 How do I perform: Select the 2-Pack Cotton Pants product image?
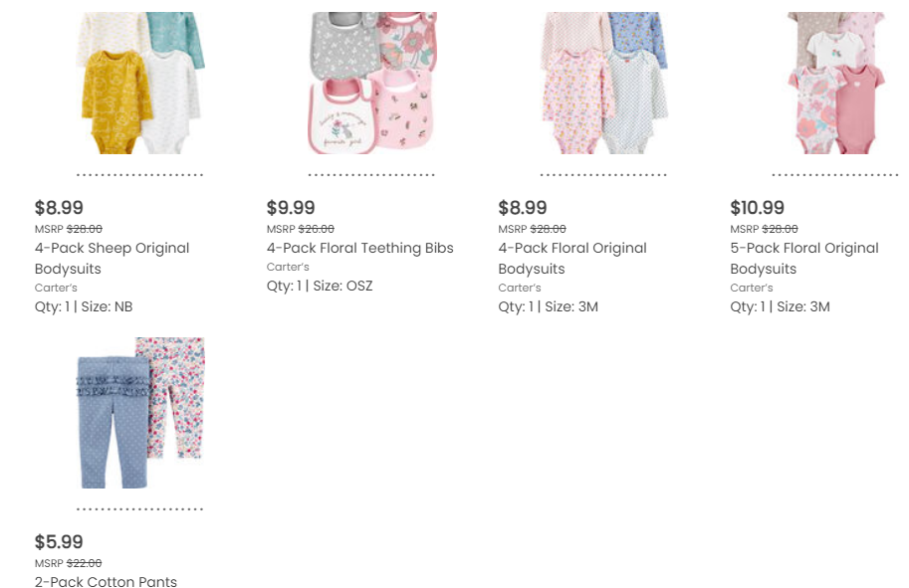[x=140, y=413]
